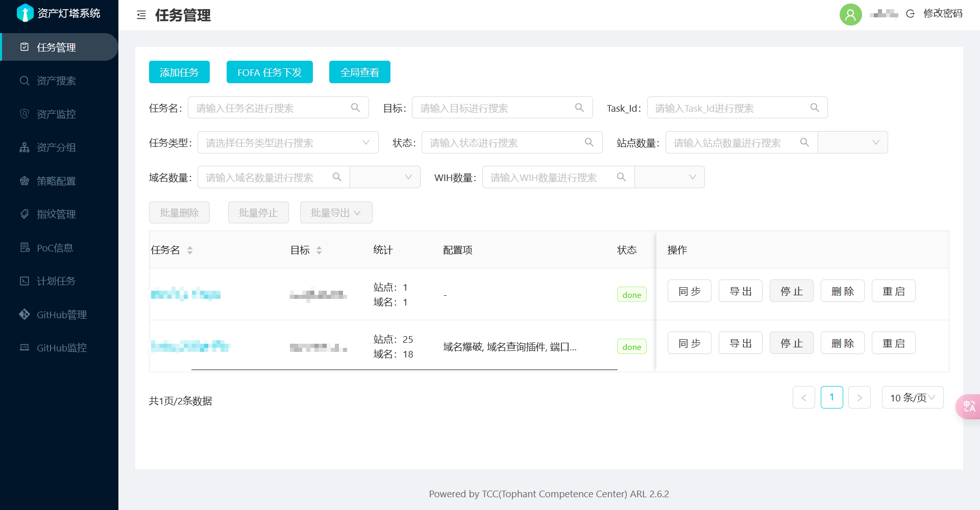Open 策略配置 in the sidebar menu

[x=56, y=181]
